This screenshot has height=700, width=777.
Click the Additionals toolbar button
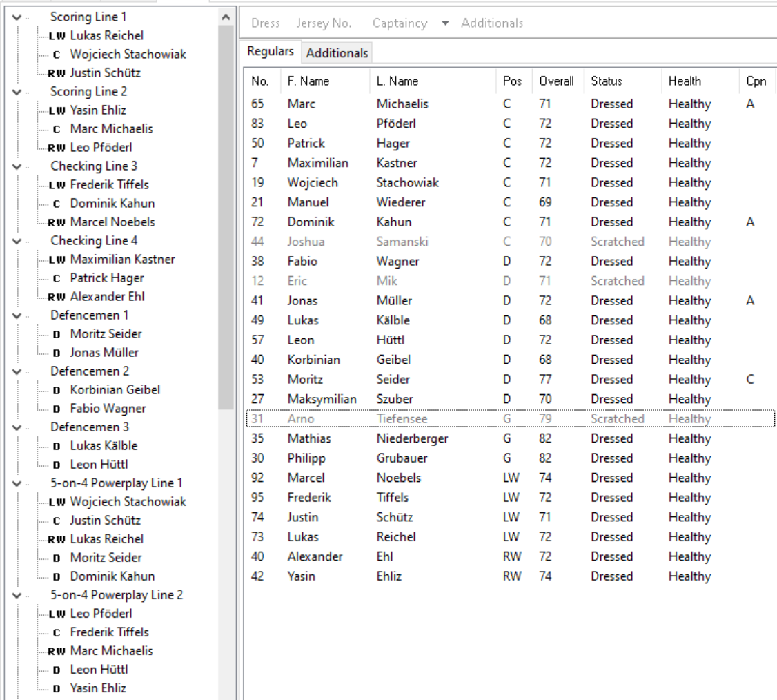coord(492,23)
